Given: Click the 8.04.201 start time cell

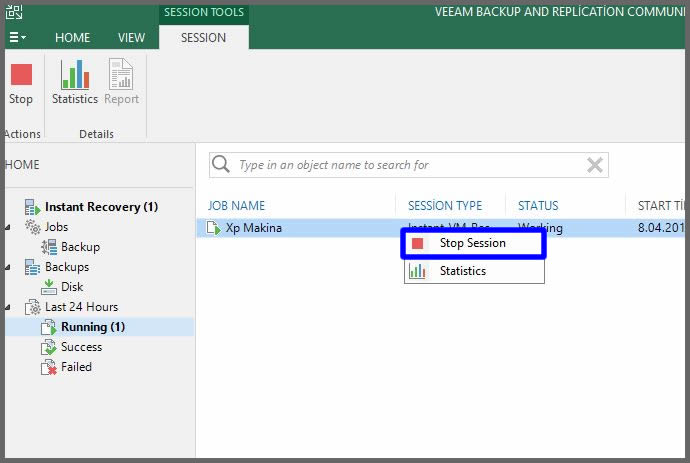Looking at the screenshot, I should point(661,228).
